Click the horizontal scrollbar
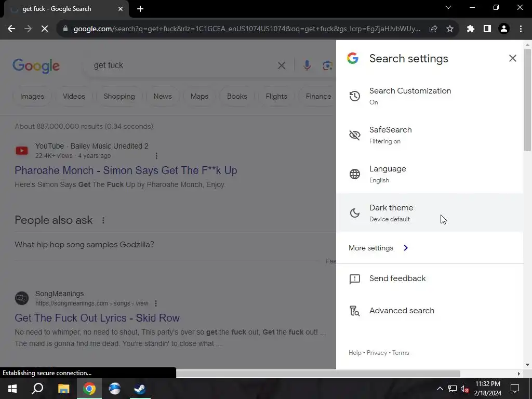Screen dimensions: 532x399 pyautogui.click(x=318, y=374)
